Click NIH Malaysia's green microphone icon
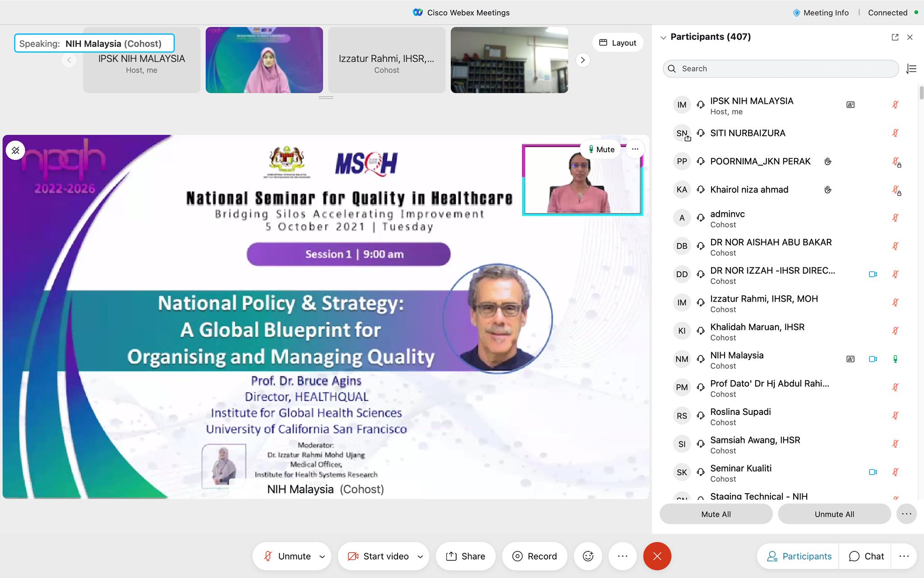This screenshot has height=578, width=924. [895, 359]
